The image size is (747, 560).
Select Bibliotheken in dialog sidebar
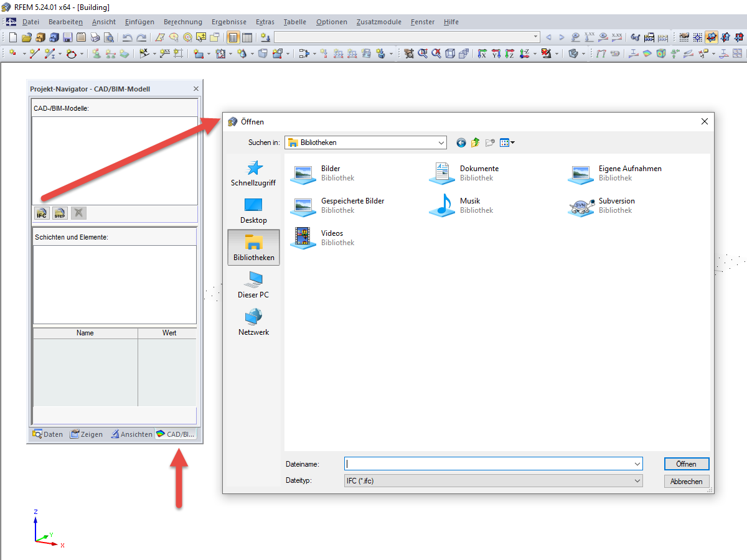[253, 248]
